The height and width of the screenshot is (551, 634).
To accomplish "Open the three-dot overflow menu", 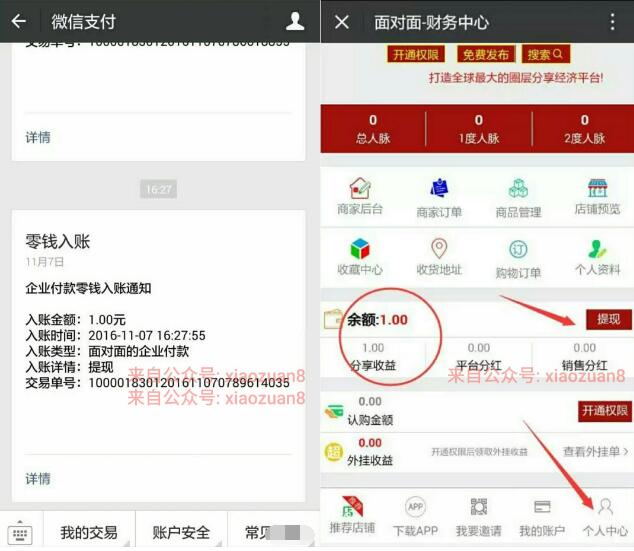I will coord(613,22).
